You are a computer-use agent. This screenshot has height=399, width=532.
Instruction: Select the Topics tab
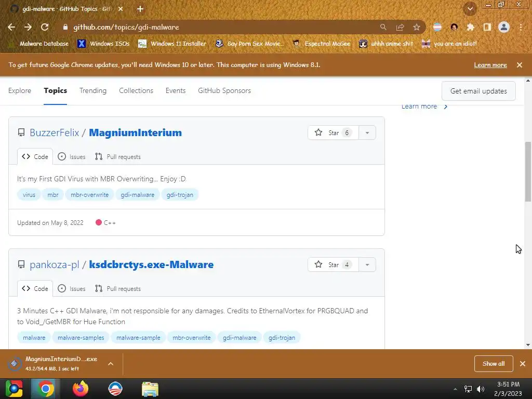point(55,90)
